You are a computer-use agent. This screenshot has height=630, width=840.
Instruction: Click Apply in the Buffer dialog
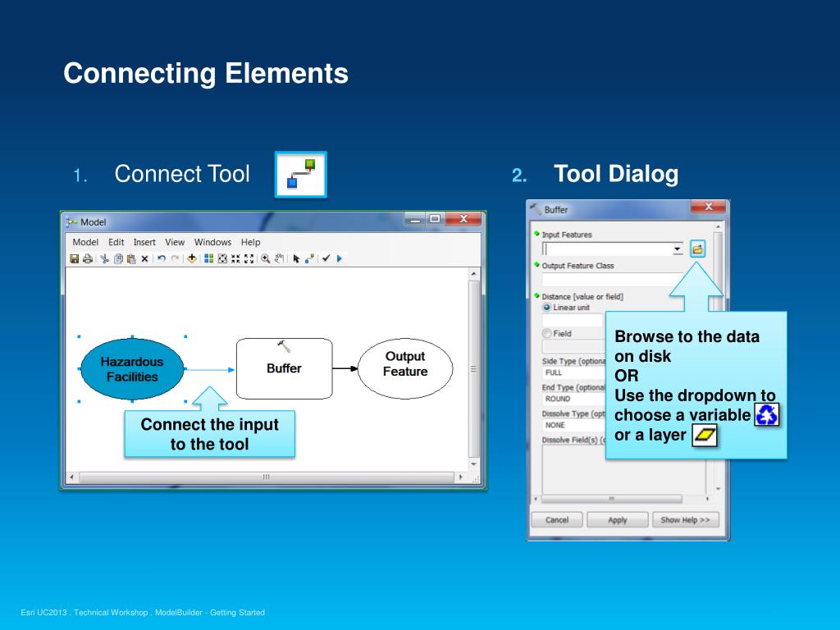click(x=617, y=520)
